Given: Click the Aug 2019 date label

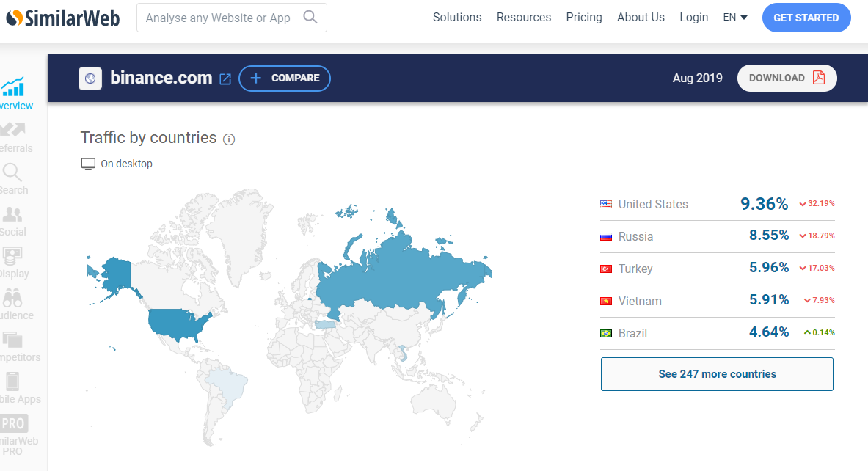Looking at the screenshot, I should point(698,78).
